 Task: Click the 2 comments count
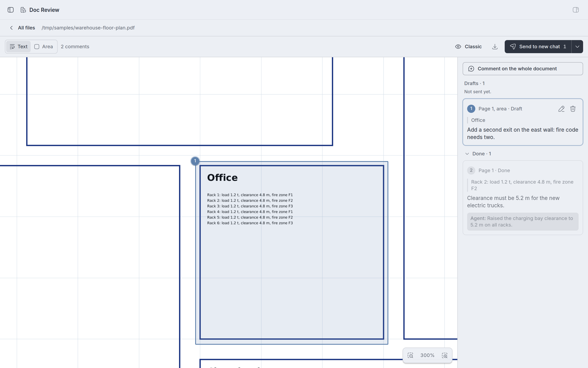tap(75, 46)
